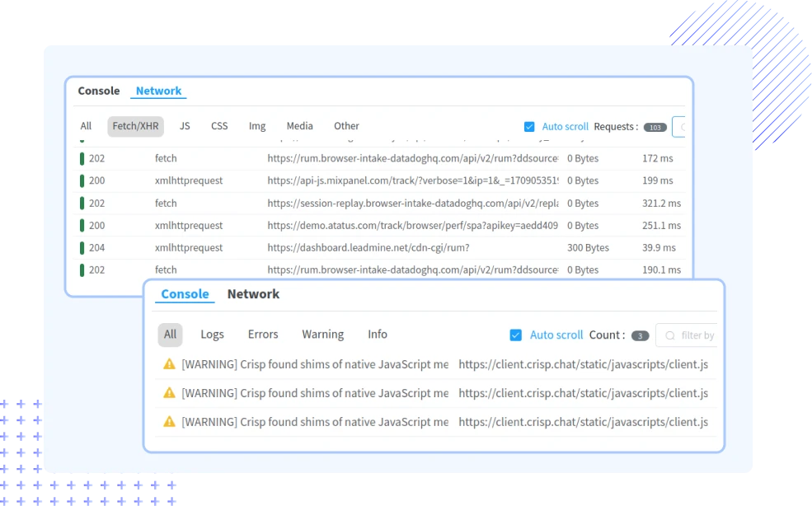Click xmlhttprequest type in the mixpanel row
This screenshot has width=812, height=506.
[x=189, y=180]
